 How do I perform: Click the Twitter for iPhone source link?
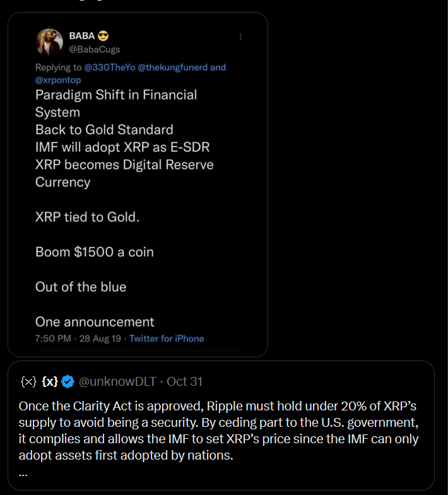click(167, 338)
